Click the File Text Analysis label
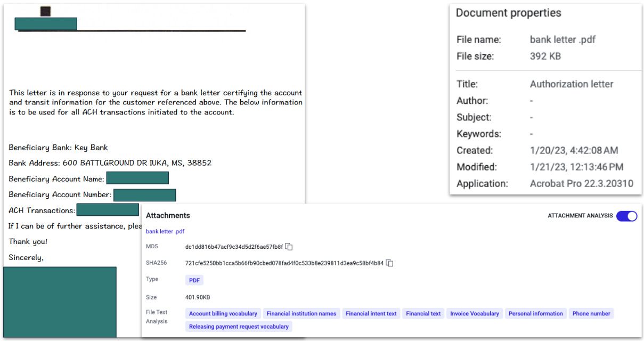The width and height of the screenshot is (644, 341). (157, 317)
